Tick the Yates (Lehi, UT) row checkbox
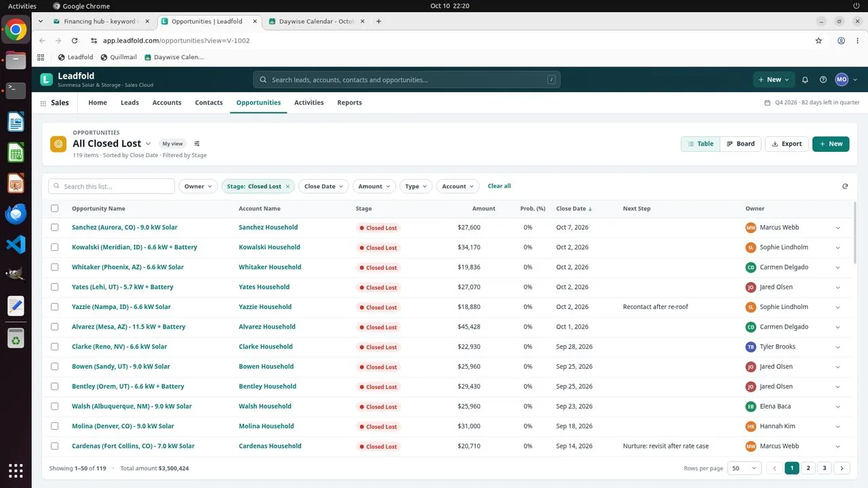The height and width of the screenshot is (488, 868). tap(55, 287)
